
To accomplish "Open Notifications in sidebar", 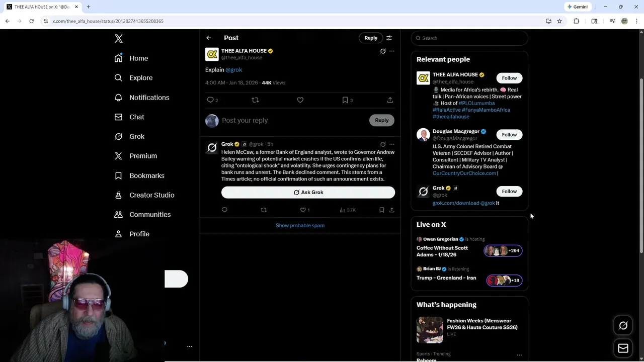I will pyautogui.click(x=141, y=98).
